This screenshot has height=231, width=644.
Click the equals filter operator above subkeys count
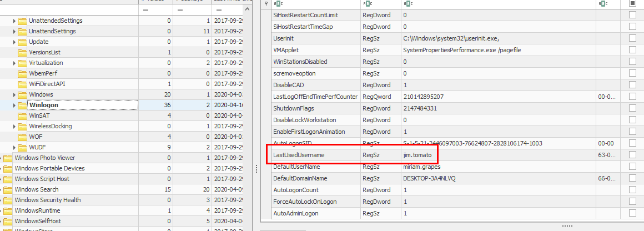pyautogui.click(x=180, y=9)
